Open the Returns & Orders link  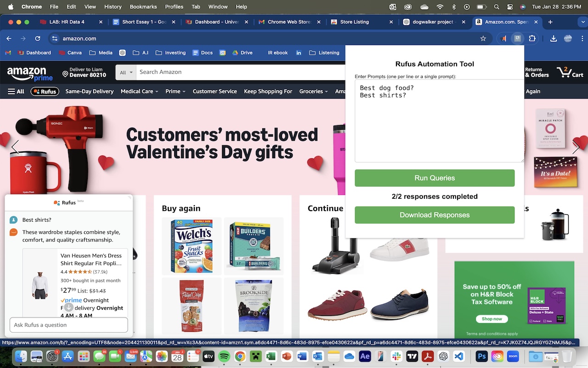coord(537,72)
